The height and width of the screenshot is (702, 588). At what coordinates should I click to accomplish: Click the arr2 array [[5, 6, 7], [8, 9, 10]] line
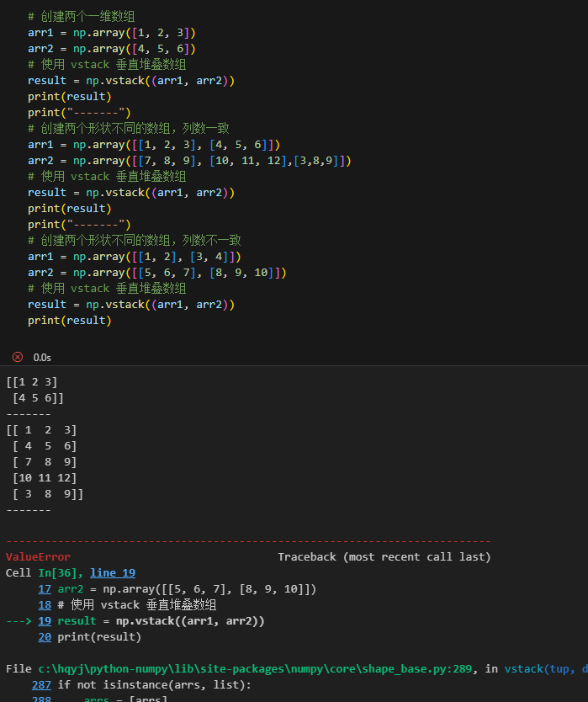(157, 273)
